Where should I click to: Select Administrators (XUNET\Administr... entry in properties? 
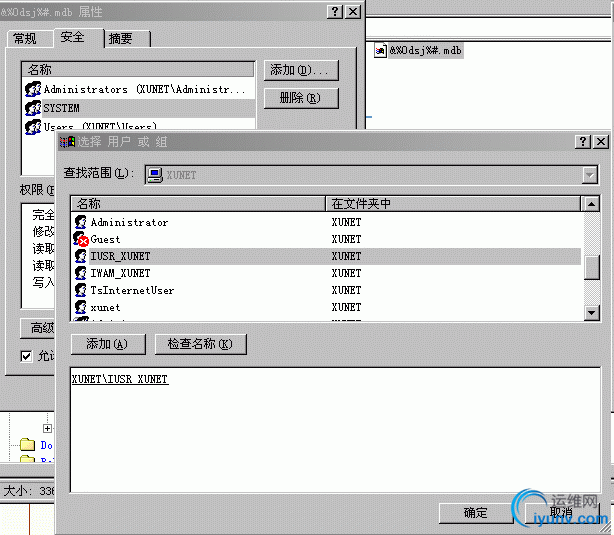tap(144, 90)
